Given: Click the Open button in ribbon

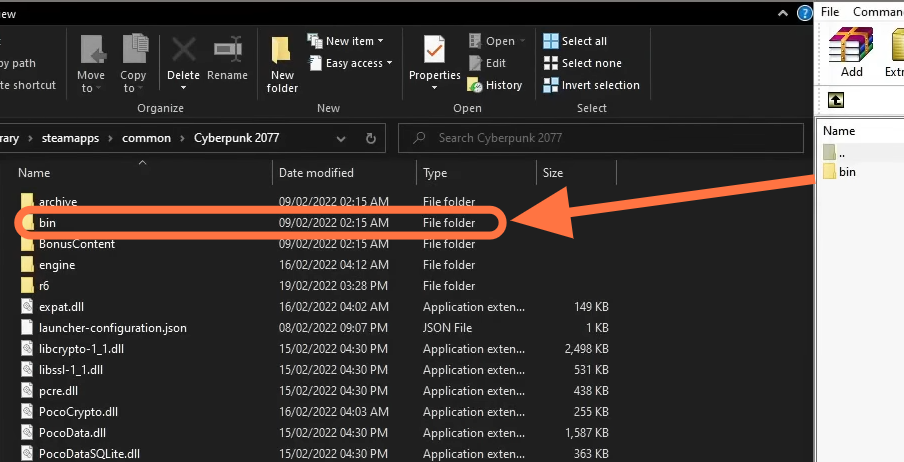Looking at the screenshot, I should click(496, 41).
